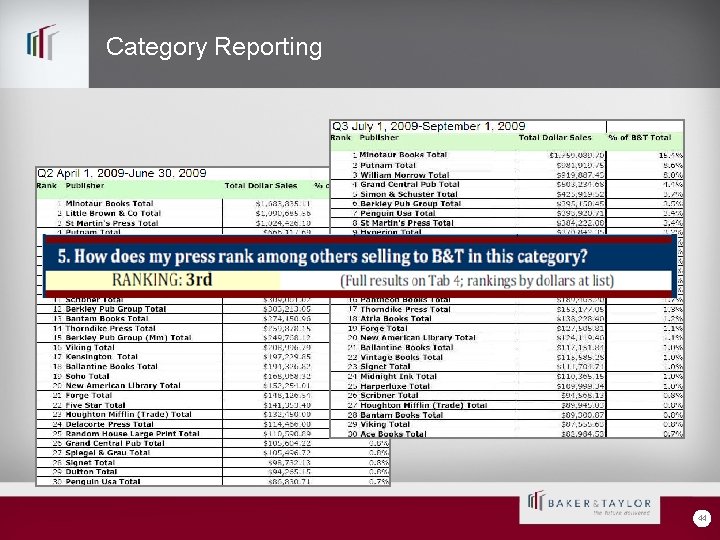Click the Q2 April 1, 2009-June 30, 2009 heading
This screenshot has width=720, height=540.
[x=122, y=173]
